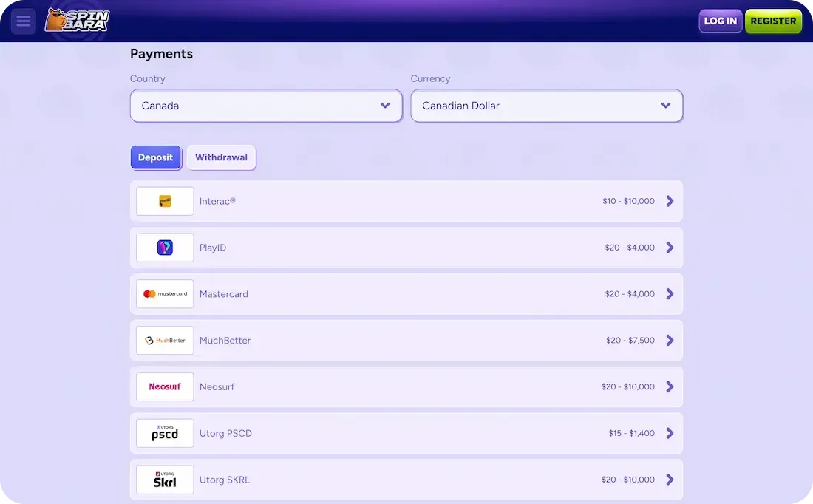Viewport: 813px width, 504px height.
Task: Expand MuchBetter row chevron arrow
Action: [670, 340]
